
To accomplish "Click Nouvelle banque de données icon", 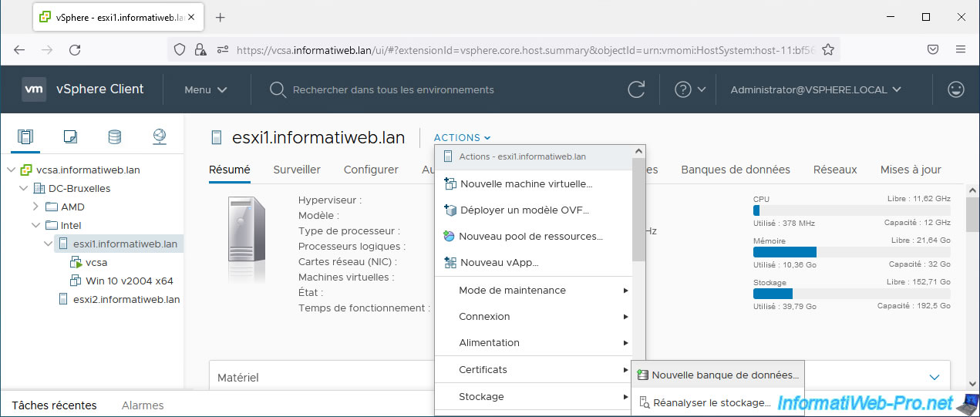I will [642, 375].
